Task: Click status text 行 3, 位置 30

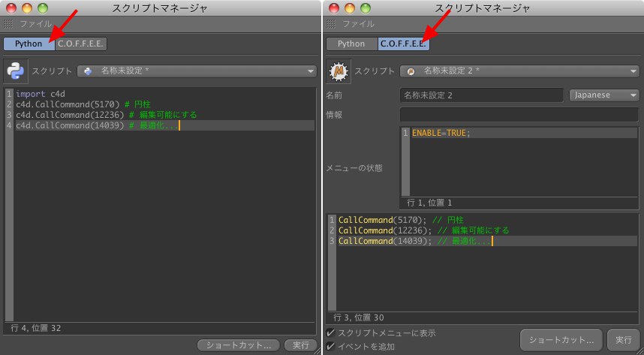Action: 359,317
